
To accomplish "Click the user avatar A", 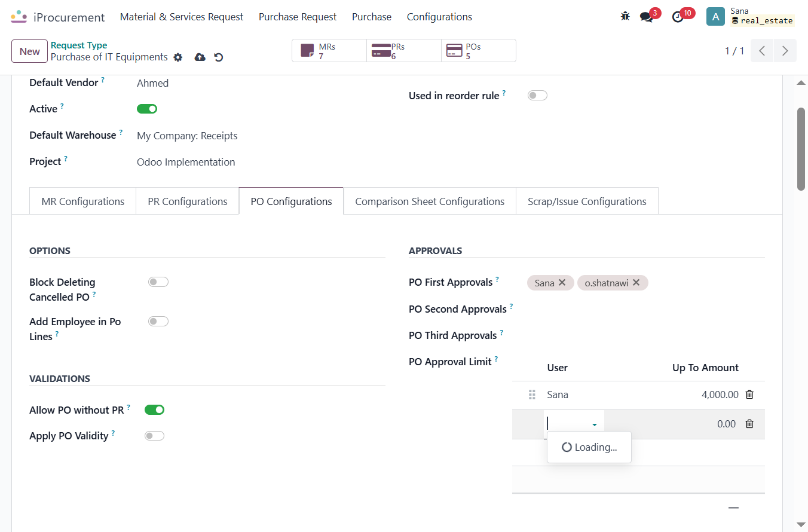I will tap(715, 16).
